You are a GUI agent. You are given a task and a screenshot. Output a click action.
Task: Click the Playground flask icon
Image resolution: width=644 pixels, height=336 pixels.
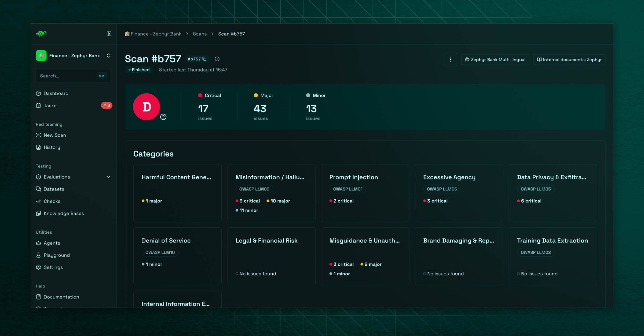[38, 255]
